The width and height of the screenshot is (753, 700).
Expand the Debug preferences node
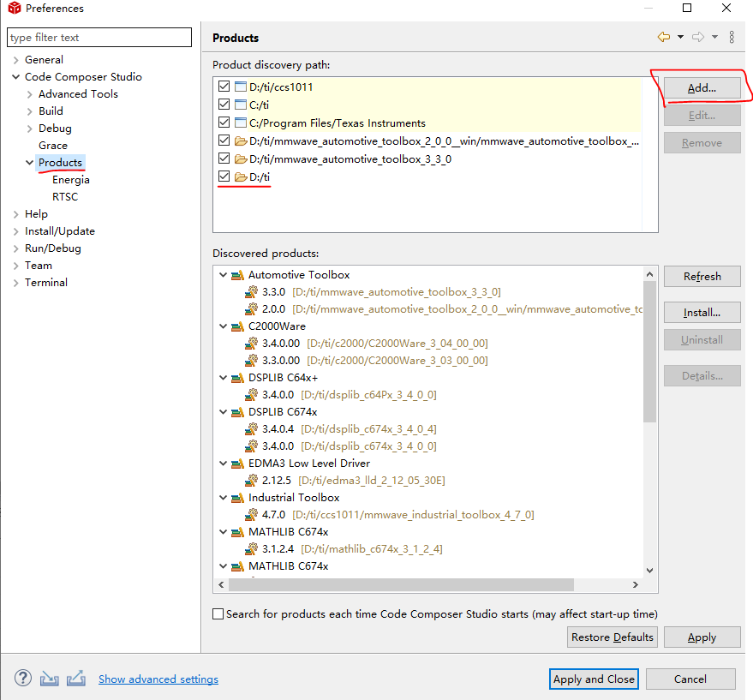pos(30,129)
